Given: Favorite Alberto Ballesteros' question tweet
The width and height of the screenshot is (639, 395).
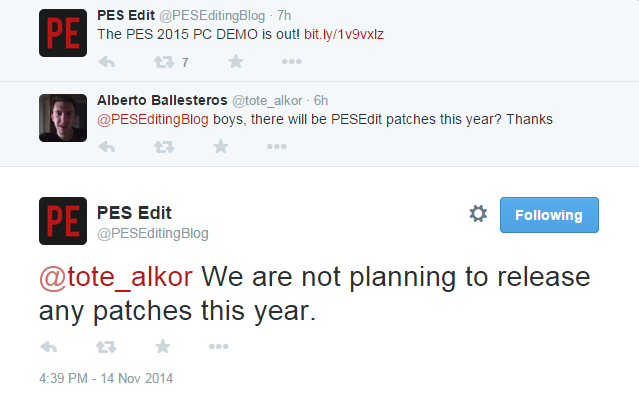Looking at the screenshot, I should pyautogui.click(x=220, y=146).
